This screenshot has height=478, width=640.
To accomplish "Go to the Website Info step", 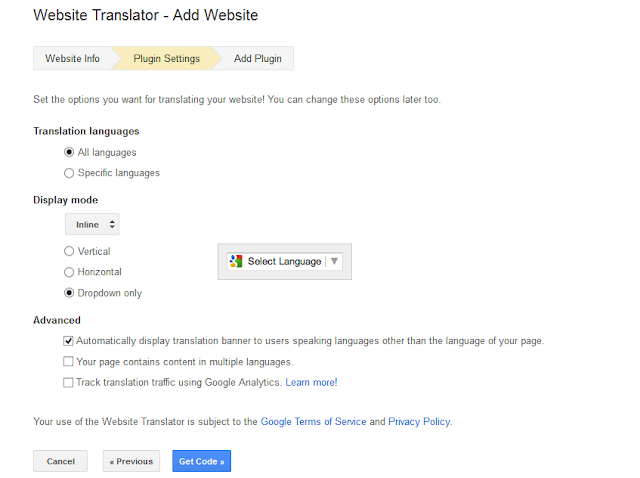I will click(72, 59).
